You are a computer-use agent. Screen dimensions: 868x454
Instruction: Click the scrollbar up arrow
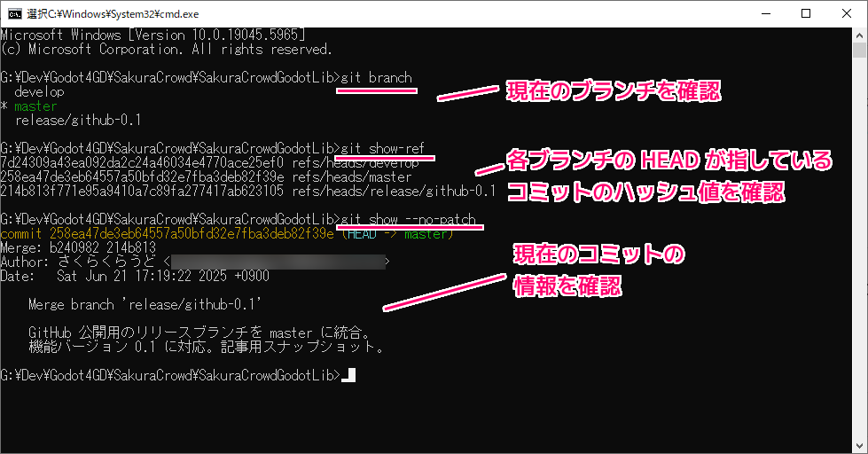click(x=859, y=34)
